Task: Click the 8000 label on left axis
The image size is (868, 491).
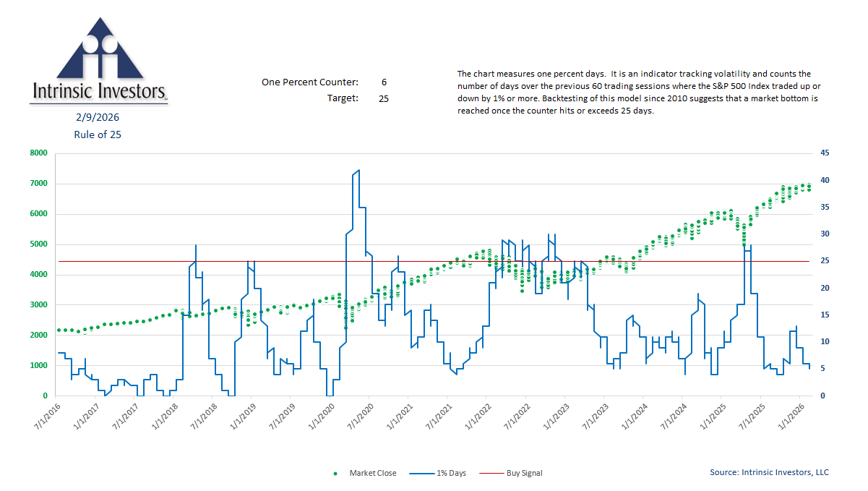Action: (38, 153)
